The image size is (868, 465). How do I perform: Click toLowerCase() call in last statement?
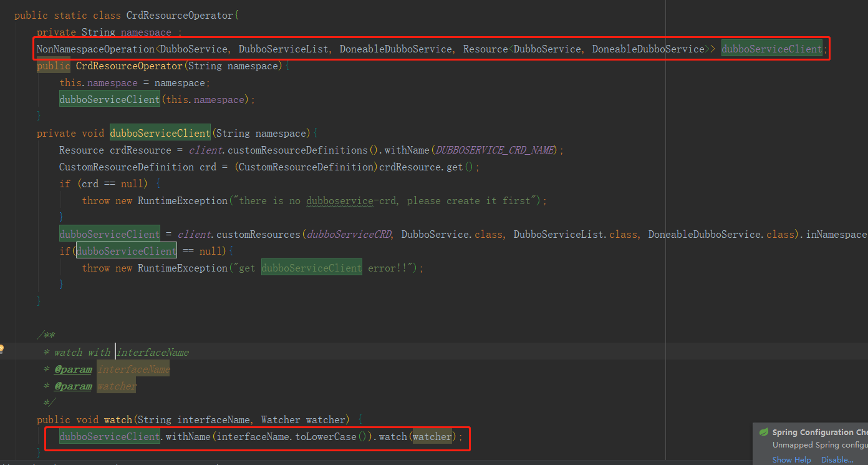tap(334, 436)
